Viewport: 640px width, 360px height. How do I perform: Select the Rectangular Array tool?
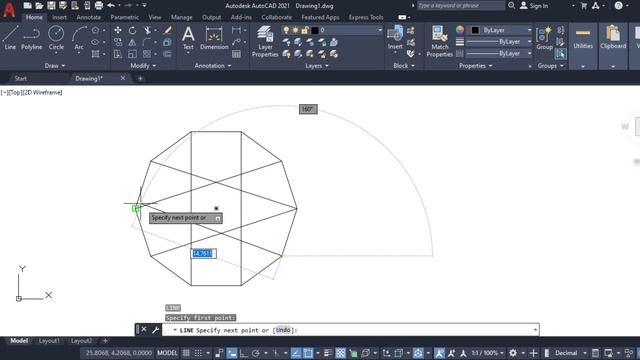pyautogui.click(x=147, y=54)
